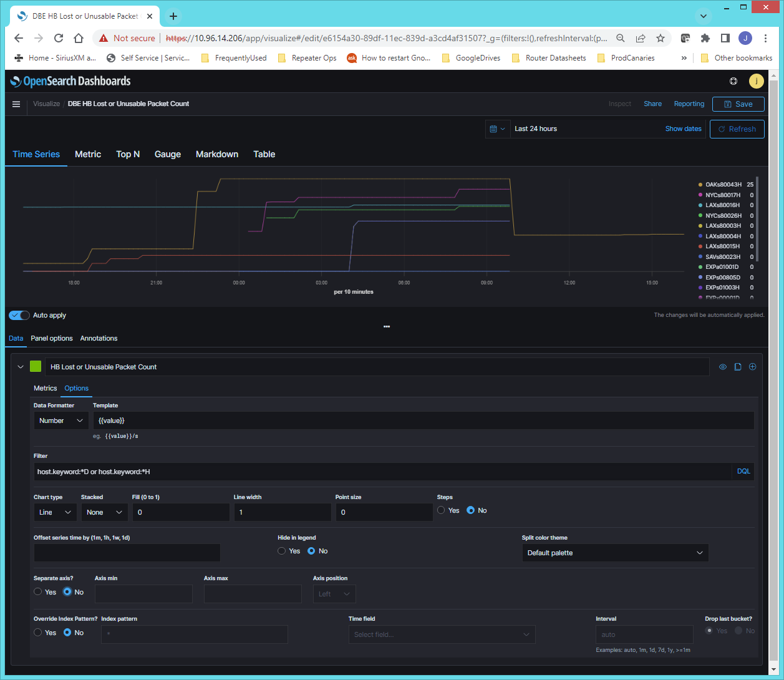Screen dimensions: 784x680
Task: Zoom the page via magnifier icon
Action: 621,38
